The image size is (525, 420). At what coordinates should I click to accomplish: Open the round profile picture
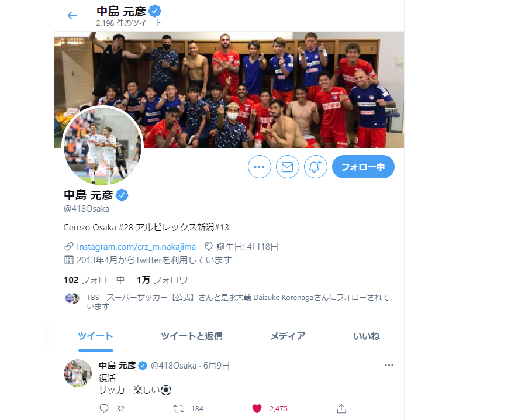click(x=102, y=146)
